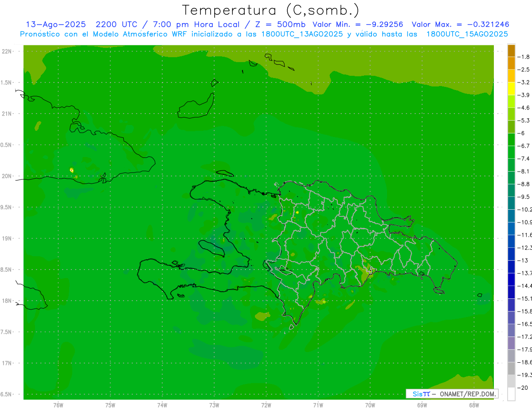Screen dimensions: 532x411
Task: Pick the gray swatch between -18.6 and -19.3
Action: [x=511, y=368]
